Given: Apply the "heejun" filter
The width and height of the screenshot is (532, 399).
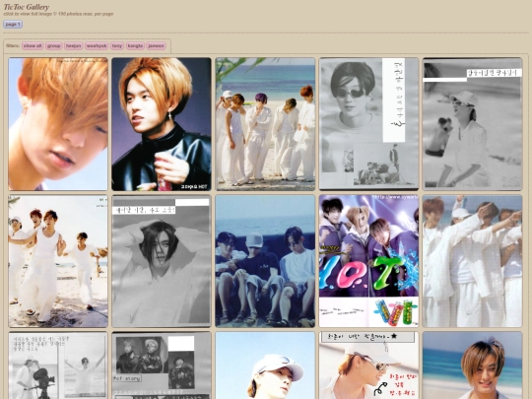Looking at the screenshot, I should pos(74,45).
